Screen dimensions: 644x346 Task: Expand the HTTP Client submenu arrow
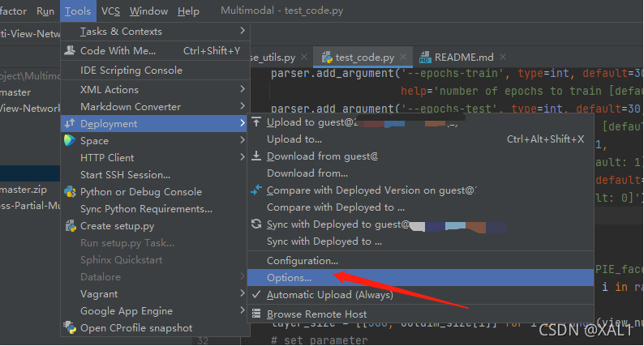(x=243, y=157)
